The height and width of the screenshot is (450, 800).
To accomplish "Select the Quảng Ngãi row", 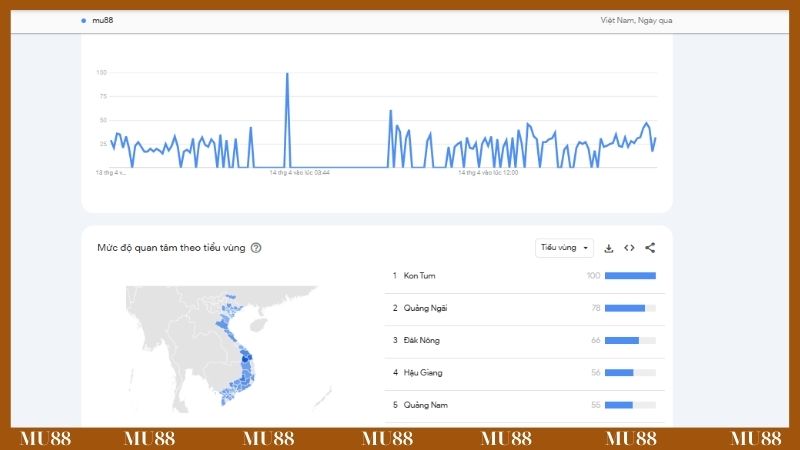I will click(x=524, y=308).
